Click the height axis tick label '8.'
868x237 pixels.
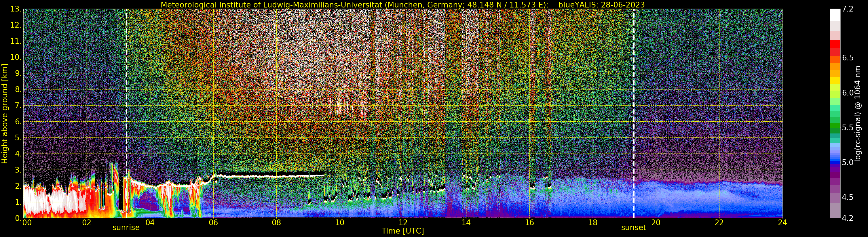pyautogui.click(x=18, y=89)
